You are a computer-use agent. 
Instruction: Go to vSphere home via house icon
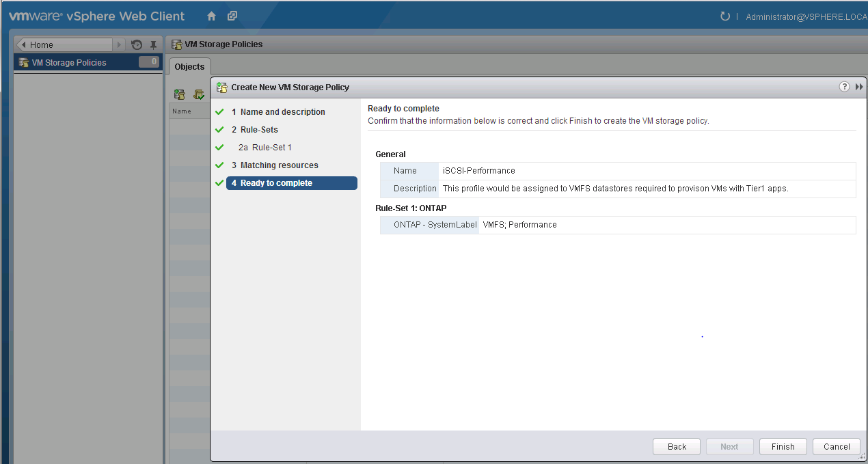[x=211, y=16]
